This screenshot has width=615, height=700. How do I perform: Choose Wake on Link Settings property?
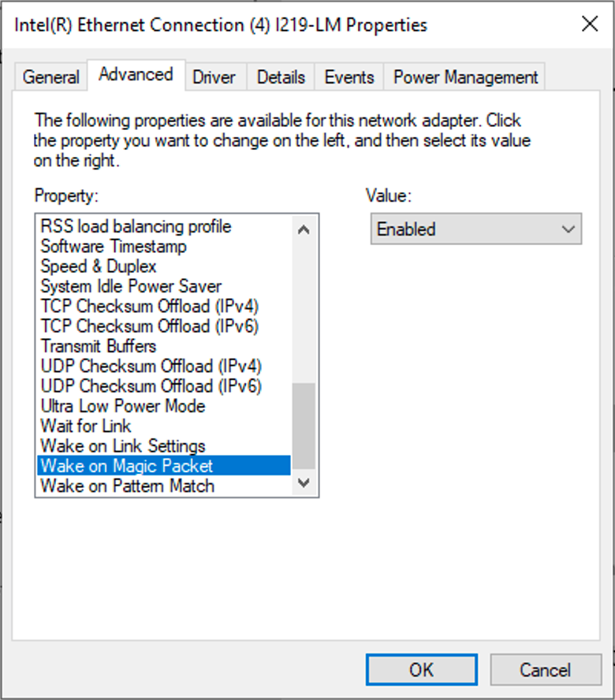[164, 446]
